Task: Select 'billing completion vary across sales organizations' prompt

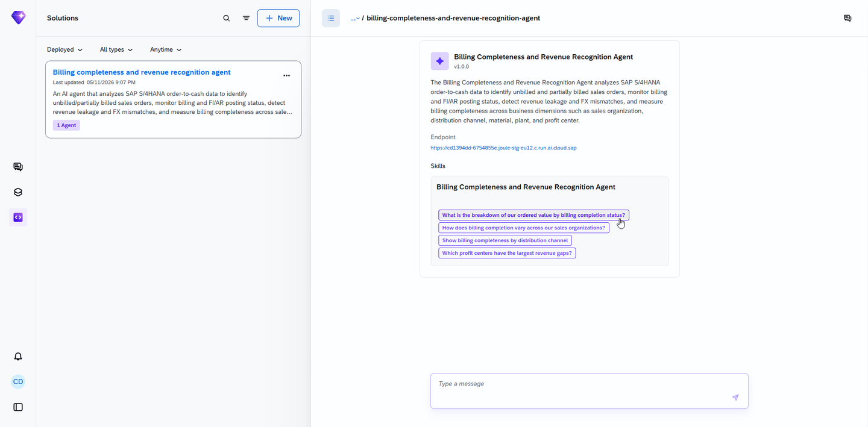Action: click(524, 228)
